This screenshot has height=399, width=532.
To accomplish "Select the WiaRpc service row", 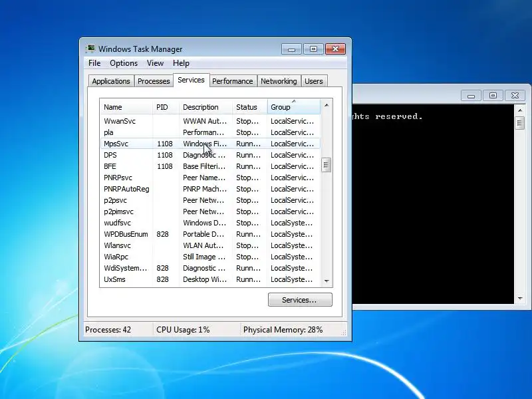I will (210, 257).
